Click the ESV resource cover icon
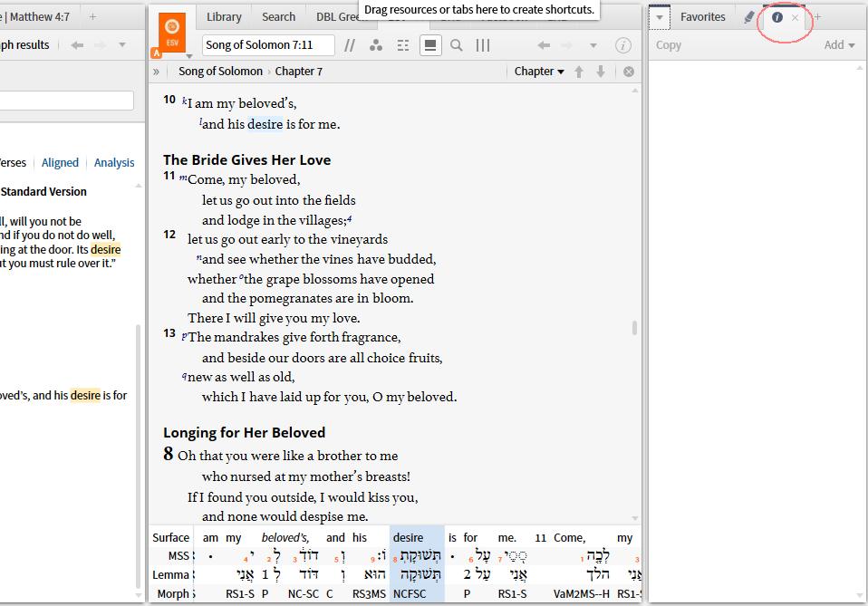Viewport: 868px width, 606px height. click(x=172, y=33)
